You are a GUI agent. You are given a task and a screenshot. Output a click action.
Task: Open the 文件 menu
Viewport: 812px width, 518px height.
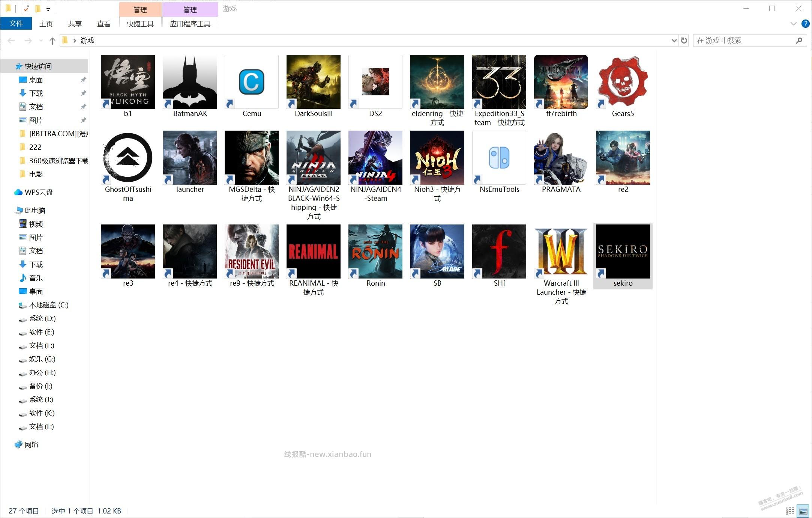[16, 24]
